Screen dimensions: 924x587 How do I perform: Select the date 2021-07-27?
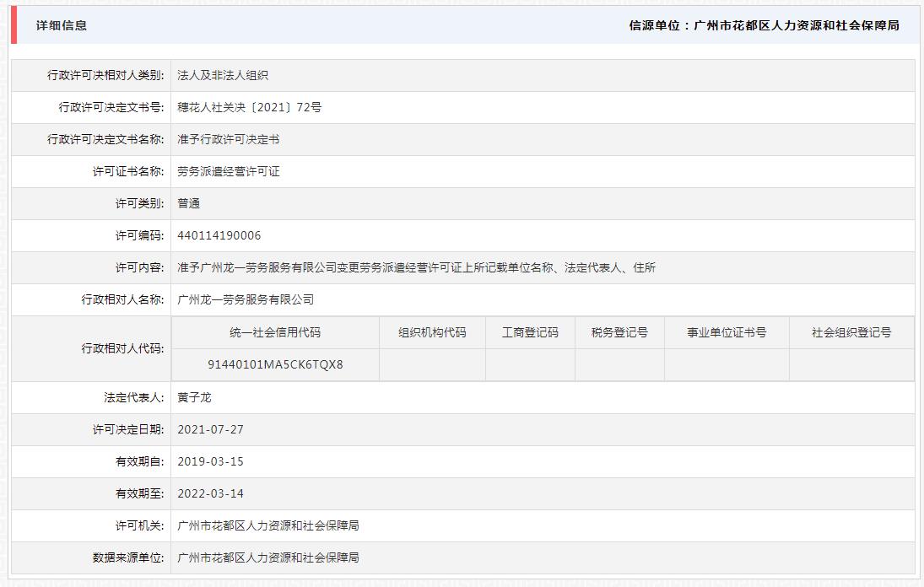click(210, 430)
